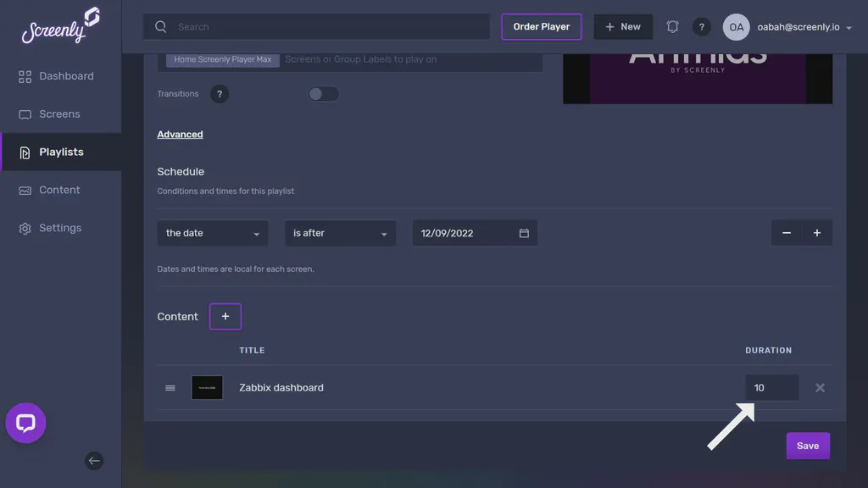
Task: Enable the Transitions toggle
Action: (323, 93)
